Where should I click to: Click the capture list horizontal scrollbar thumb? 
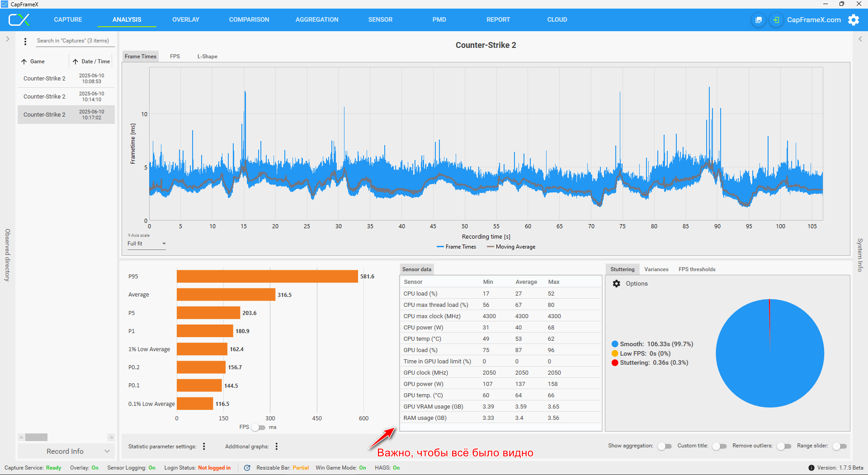(36, 437)
